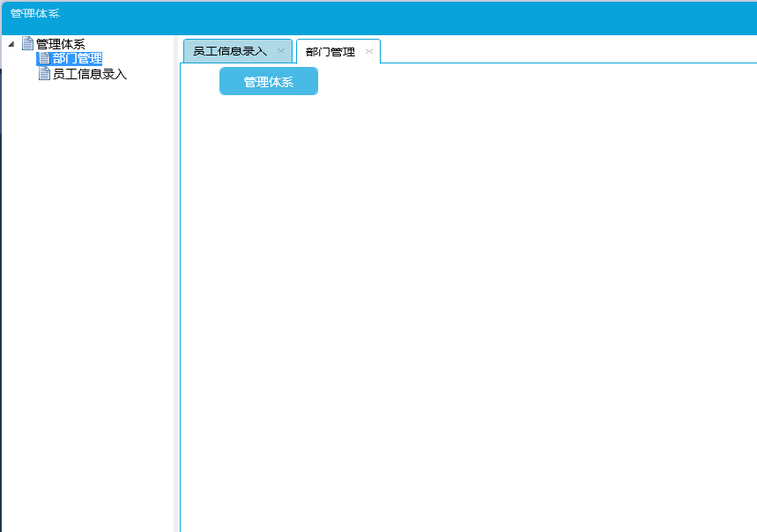
Task: Click the 员工信息录入 tree document icon
Action: pos(44,74)
